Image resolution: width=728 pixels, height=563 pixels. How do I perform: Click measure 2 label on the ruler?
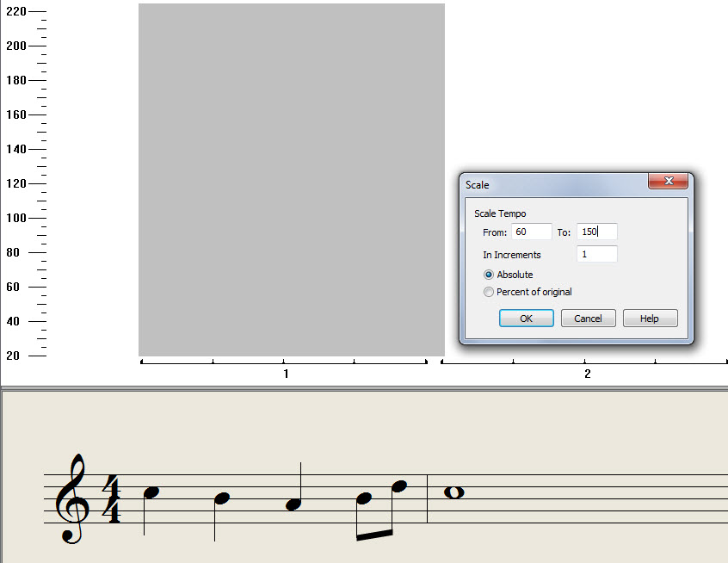(x=588, y=374)
